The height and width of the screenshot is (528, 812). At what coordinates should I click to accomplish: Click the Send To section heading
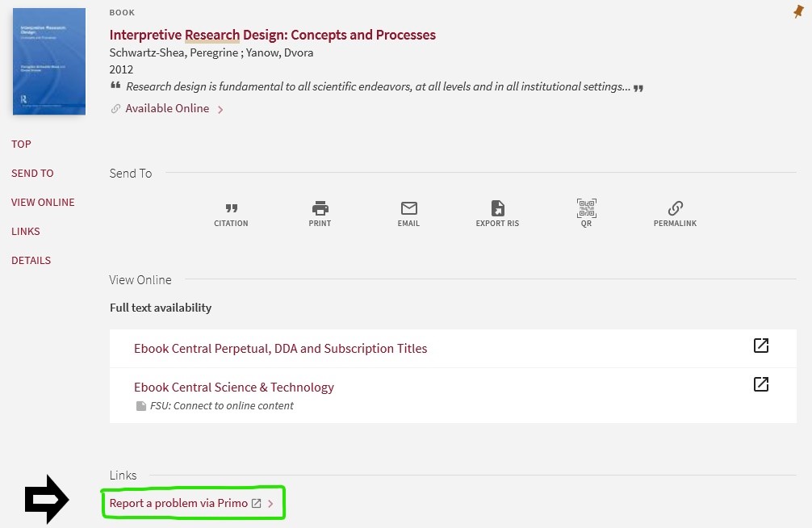coord(131,174)
